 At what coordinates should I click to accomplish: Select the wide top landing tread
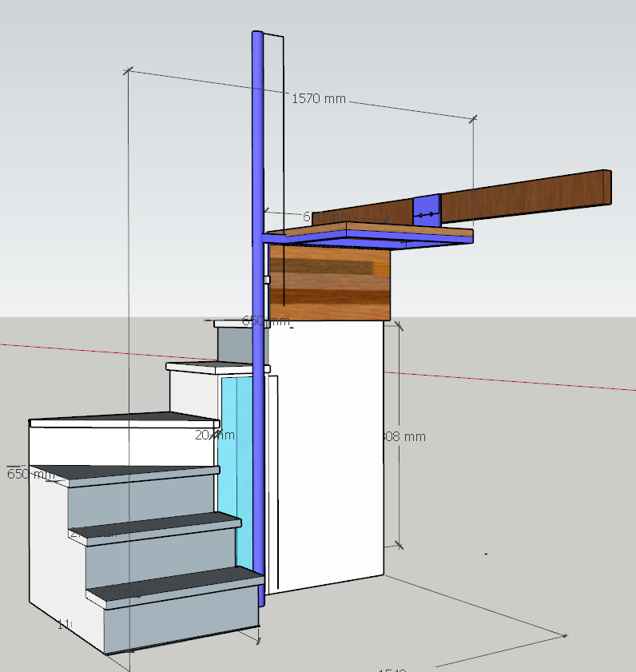[125, 420]
